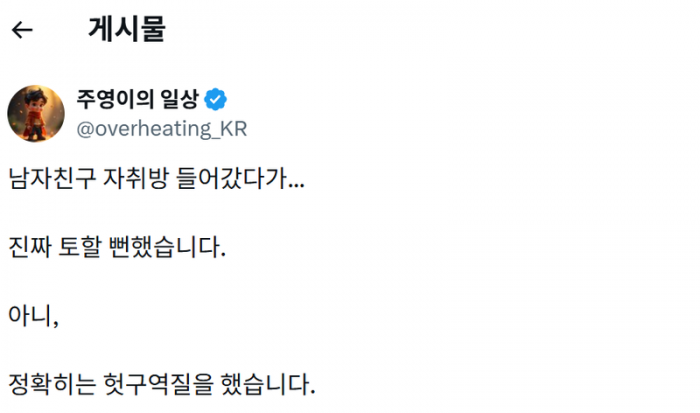
Task: Click the word 헛구역질을 in the post
Action: click(x=158, y=384)
